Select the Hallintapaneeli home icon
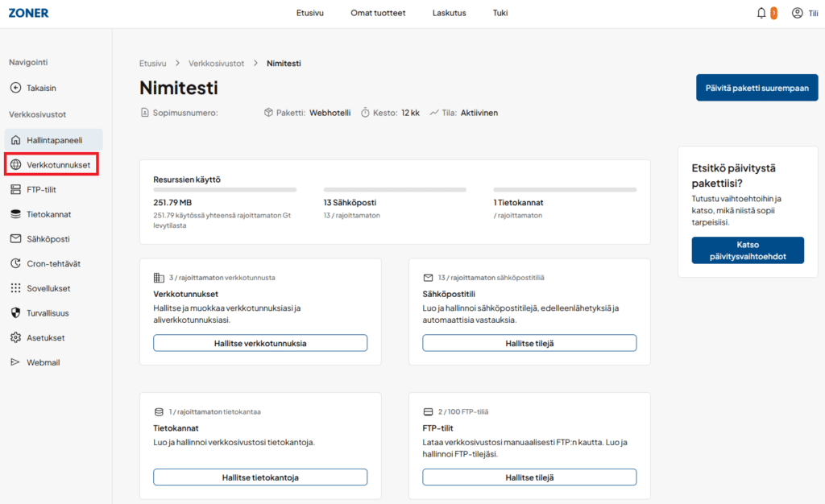The width and height of the screenshot is (825, 504). pos(15,140)
